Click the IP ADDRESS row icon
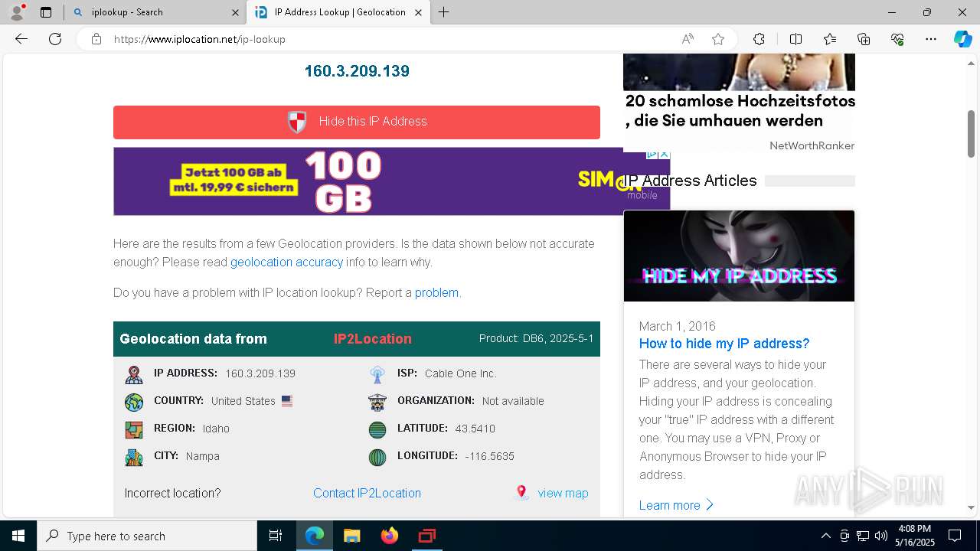This screenshot has height=551, width=980. pos(134,375)
